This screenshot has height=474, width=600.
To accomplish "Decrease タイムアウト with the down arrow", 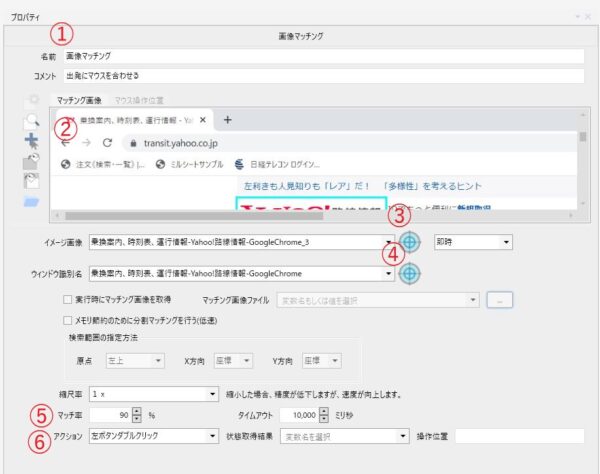I will pyautogui.click(x=324, y=419).
